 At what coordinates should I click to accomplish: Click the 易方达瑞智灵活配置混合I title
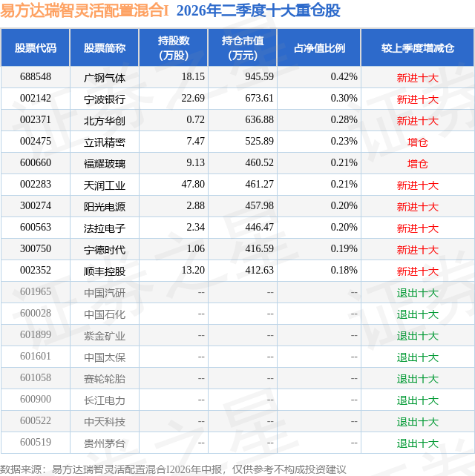tap(84, 11)
